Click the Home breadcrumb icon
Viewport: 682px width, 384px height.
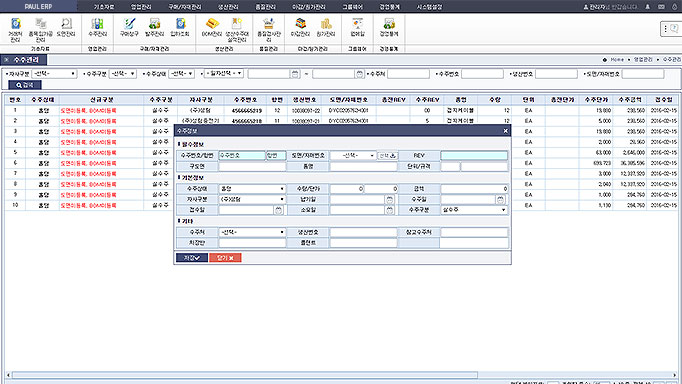[x=605, y=60]
